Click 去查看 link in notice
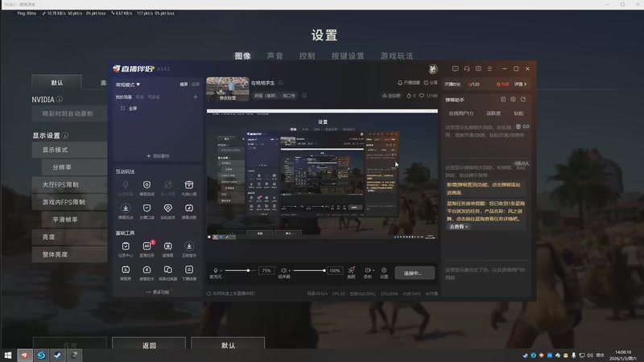Image resolution: width=644 pixels, height=362 pixels. click(458, 227)
